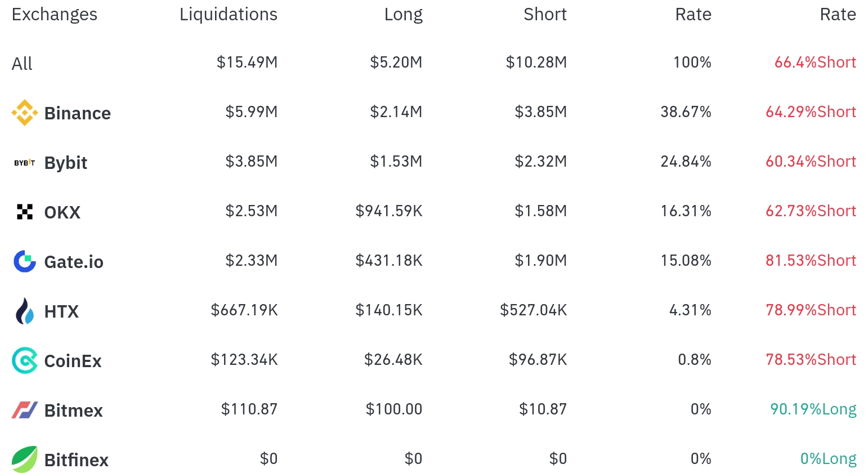Open the CoinEx exchange name link

click(73, 361)
